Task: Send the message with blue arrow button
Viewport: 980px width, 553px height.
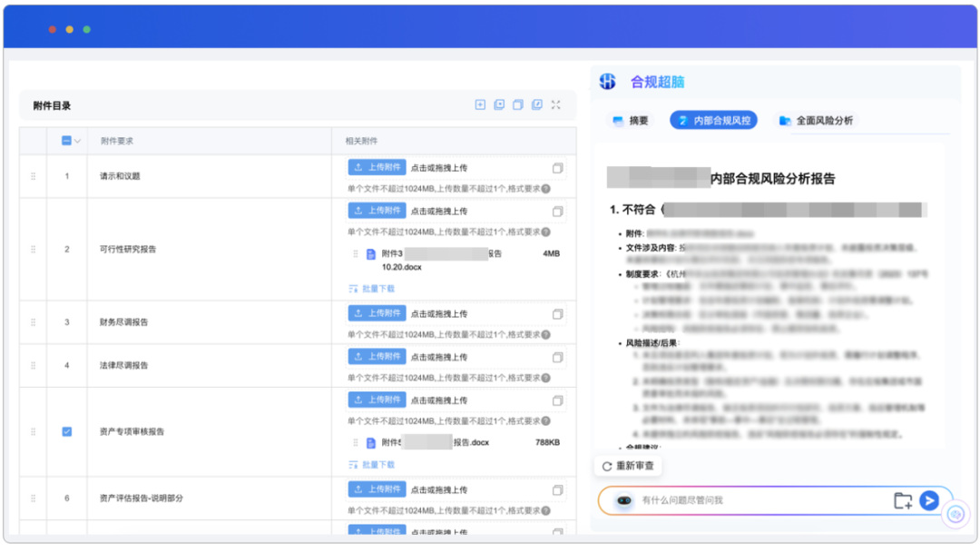Action: click(x=929, y=500)
